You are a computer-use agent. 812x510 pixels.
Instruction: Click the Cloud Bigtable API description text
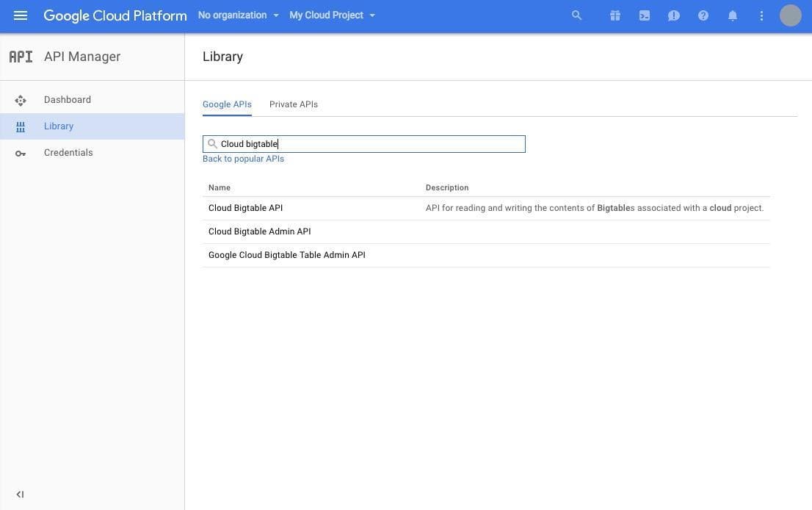[595, 208]
